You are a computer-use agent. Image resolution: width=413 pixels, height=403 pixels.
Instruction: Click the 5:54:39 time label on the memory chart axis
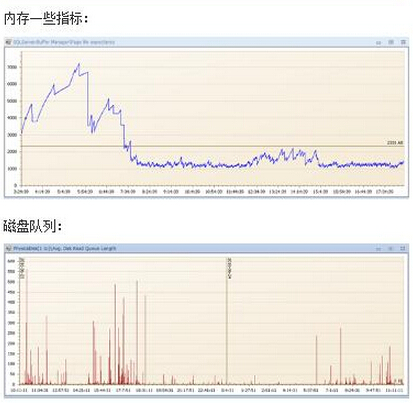tap(85, 192)
